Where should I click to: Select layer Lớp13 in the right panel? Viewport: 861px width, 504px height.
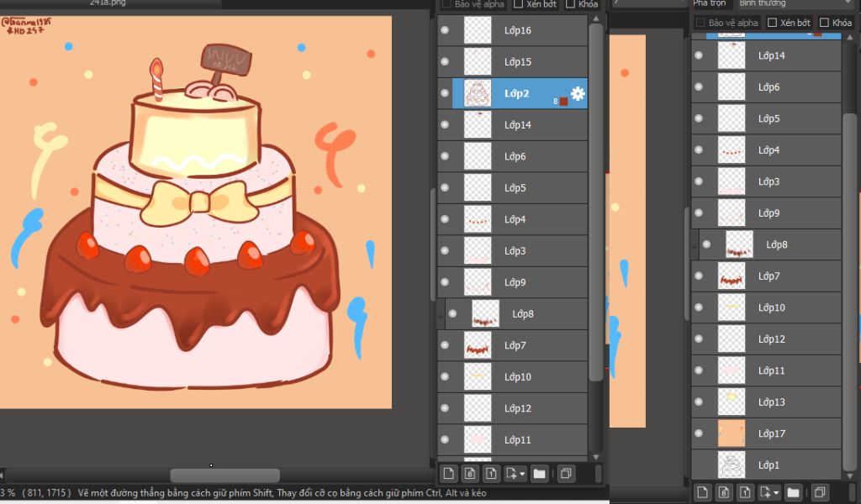pos(766,402)
